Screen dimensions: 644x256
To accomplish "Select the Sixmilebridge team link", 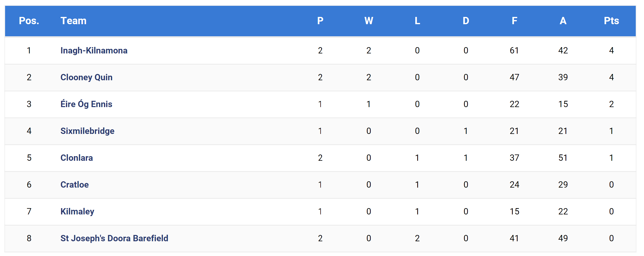I will 87,131.
